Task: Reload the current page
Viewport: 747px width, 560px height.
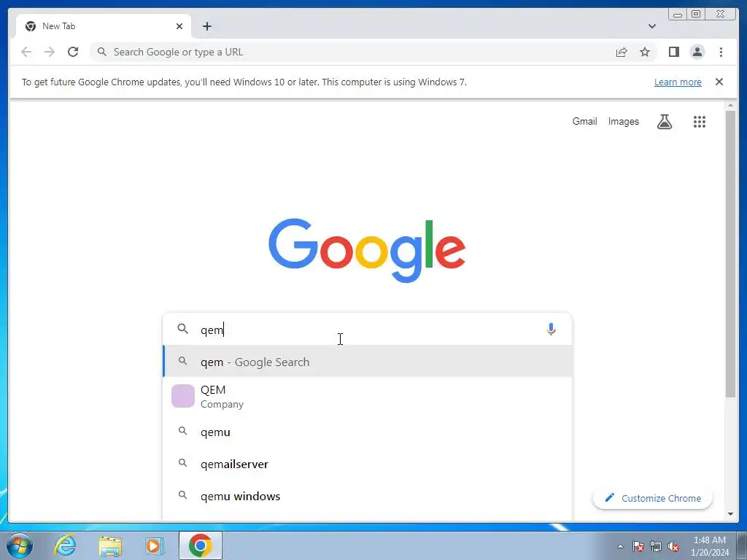Action: tap(73, 52)
